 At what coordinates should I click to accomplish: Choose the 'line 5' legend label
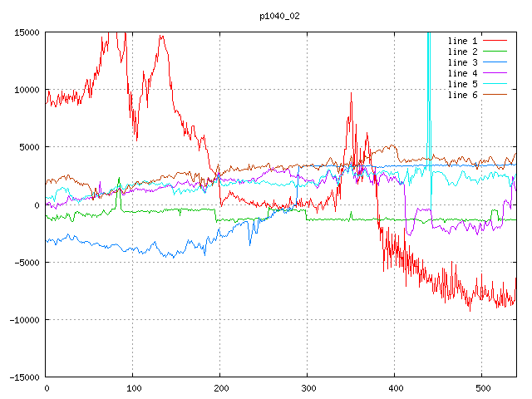[x=463, y=84]
